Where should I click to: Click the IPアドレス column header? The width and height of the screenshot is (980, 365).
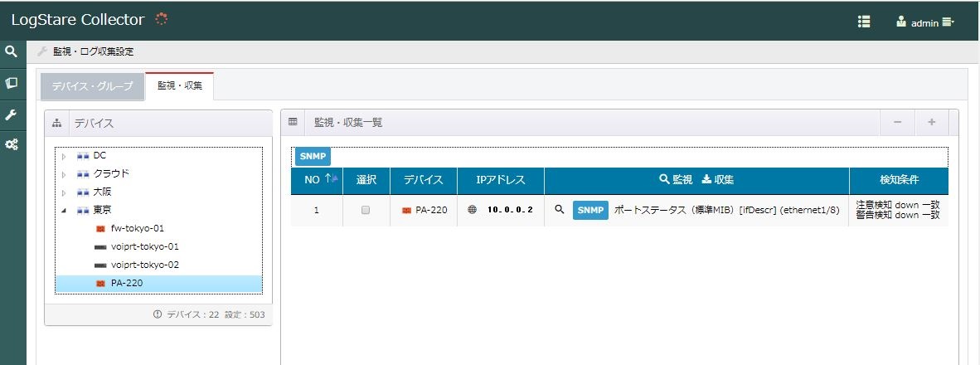pyautogui.click(x=501, y=180)
